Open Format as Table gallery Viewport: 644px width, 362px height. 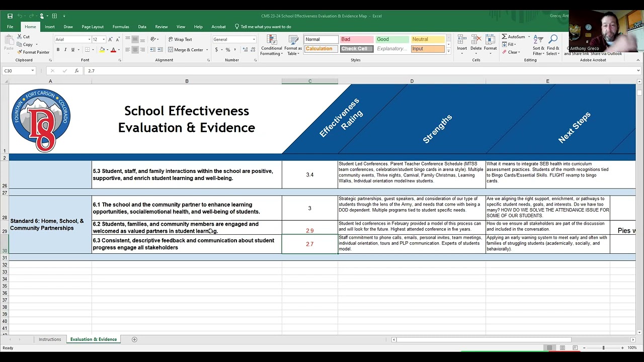[x=292, y=45]
